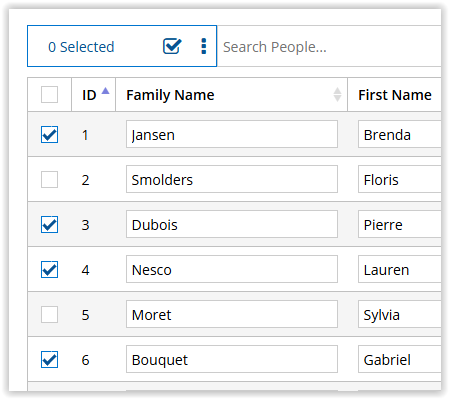Click the Sylvia first name field
The image size is (449, 399).
400,314
